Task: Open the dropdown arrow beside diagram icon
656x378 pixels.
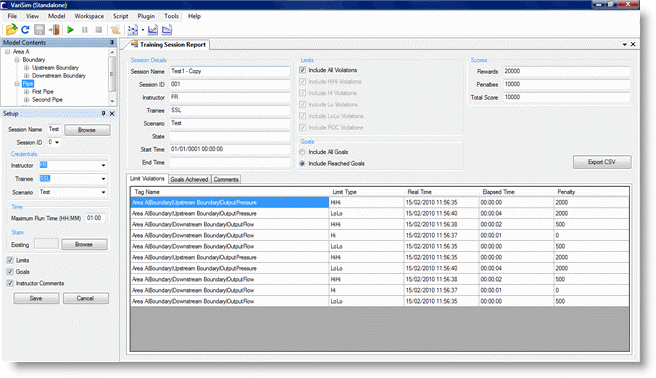Action: (143, 30)
